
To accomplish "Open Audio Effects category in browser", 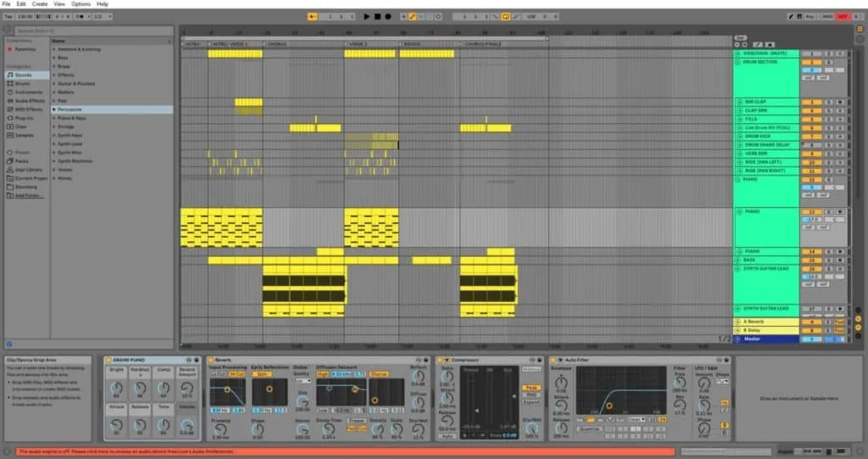I will click(25, 101).
